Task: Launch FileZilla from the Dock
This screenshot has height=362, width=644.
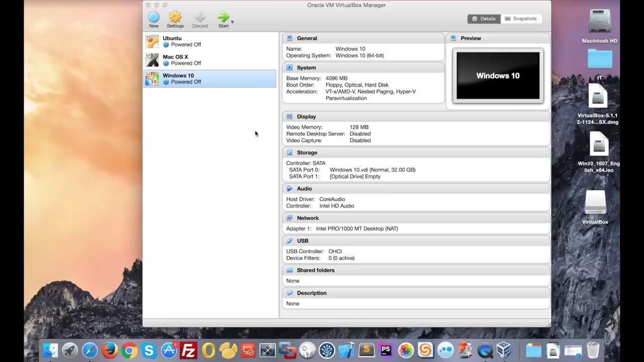Action: tap(189, 350)
